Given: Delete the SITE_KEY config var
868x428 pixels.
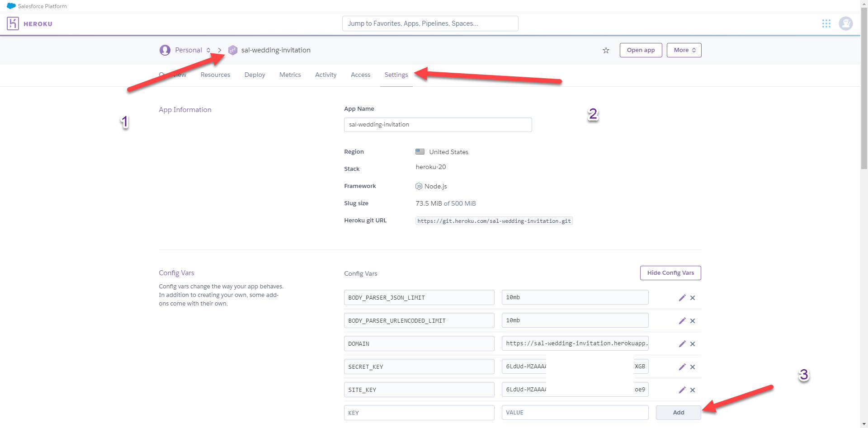Looking at the screenshot, I should [693, 390].
